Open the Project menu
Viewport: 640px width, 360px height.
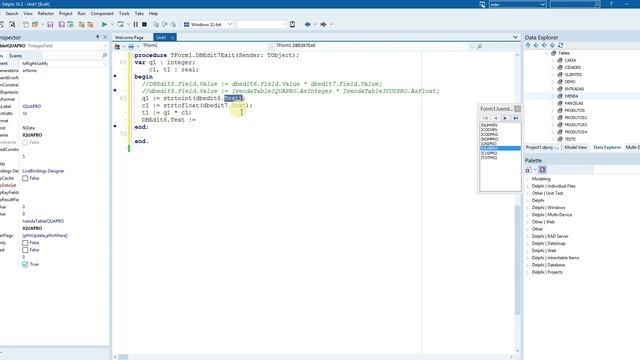(x=65, y=13)
